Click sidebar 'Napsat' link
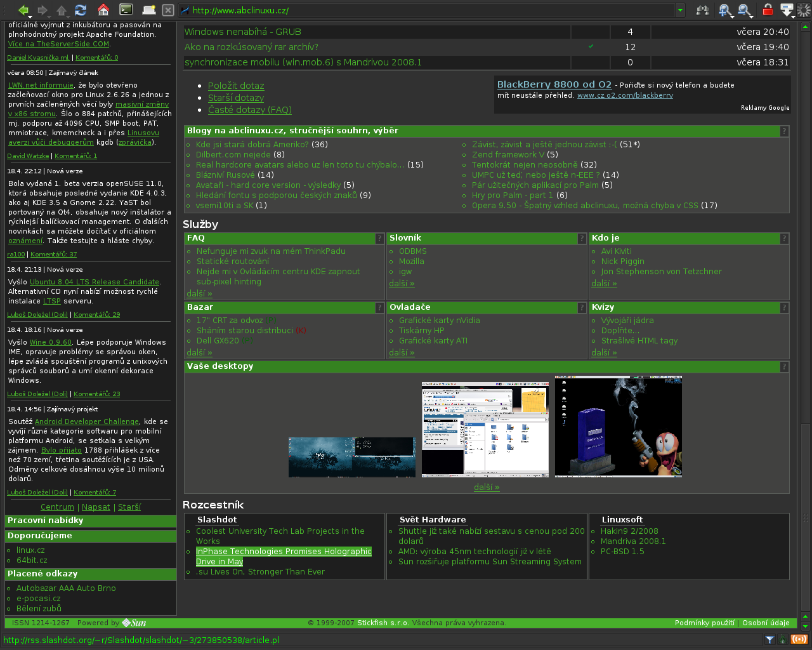The height and width of the screenshot is (650, 812). coord(96,507)
